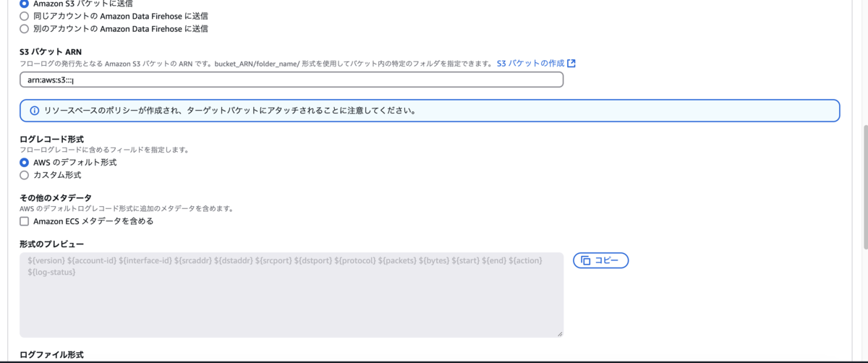This screenshot has width=868, height=363.
Task: Click external link icon beside S3 バケットの作成
Action: click(x=571, y=64)
